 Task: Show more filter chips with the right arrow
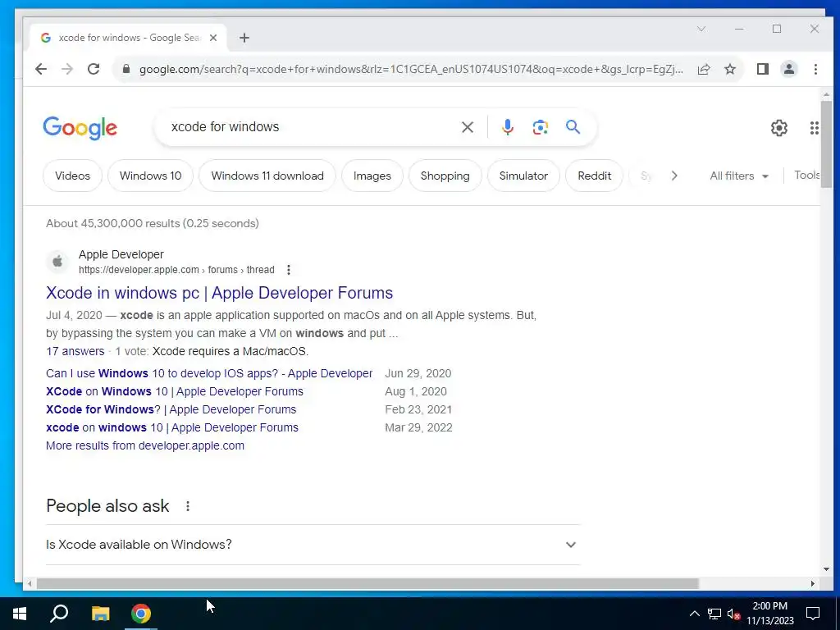(x=674, y=176)
